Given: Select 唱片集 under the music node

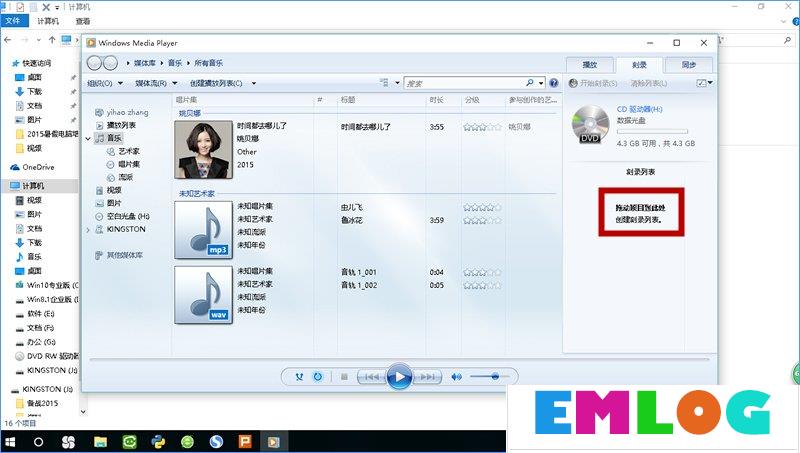Looking at the screenshot, I should coord(123,164).
